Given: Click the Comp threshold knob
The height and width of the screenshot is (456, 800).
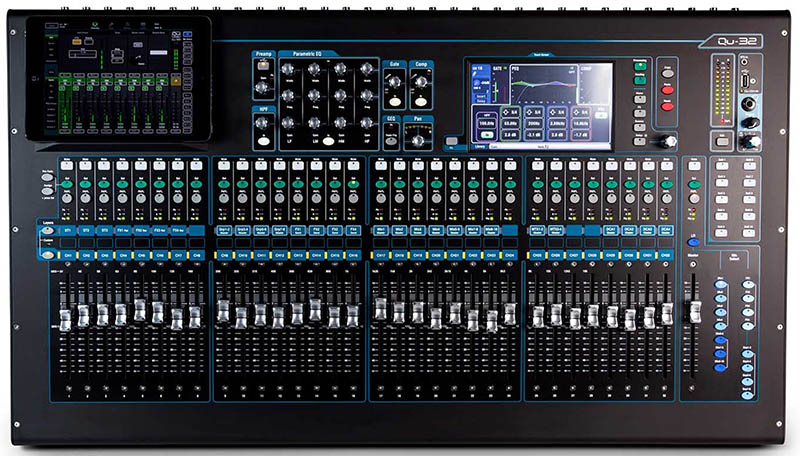Looking at the screenshot, I should pos(421,82).
